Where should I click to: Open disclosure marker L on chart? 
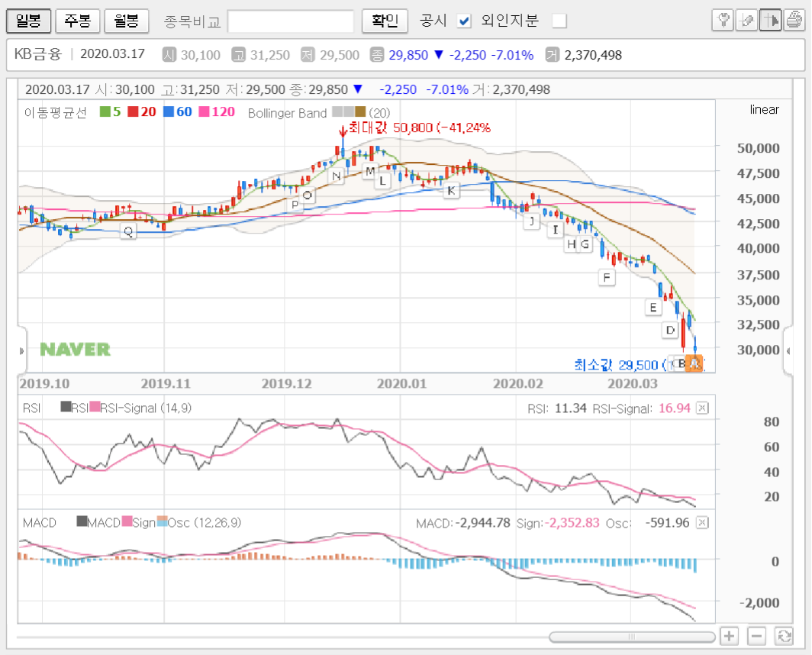pos(382,180)
